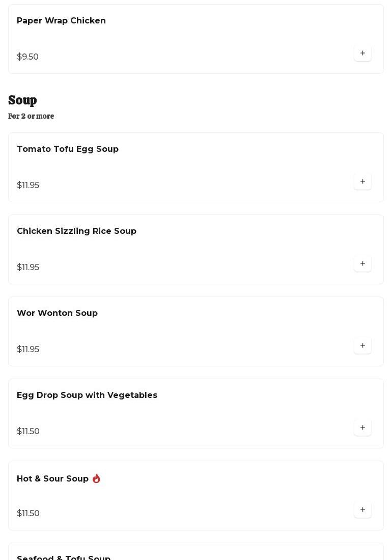Add Chicken Sizzling Rice Soup plus icon

362,263
